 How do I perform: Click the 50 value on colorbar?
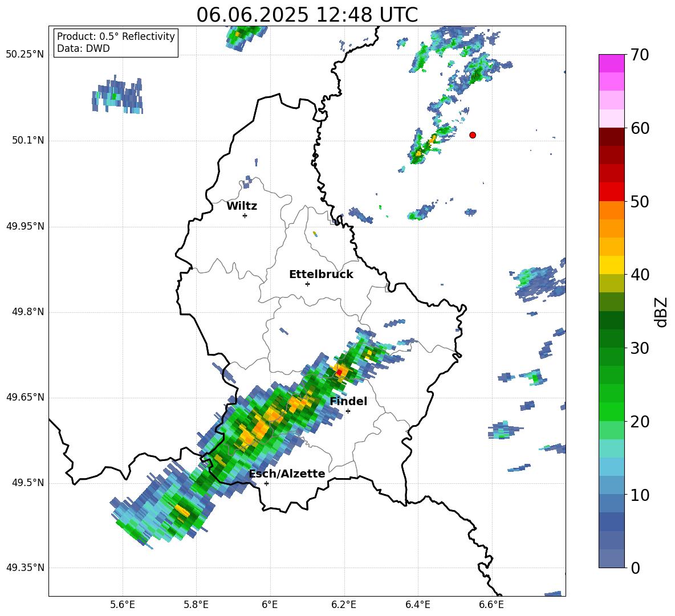point(640,201)
